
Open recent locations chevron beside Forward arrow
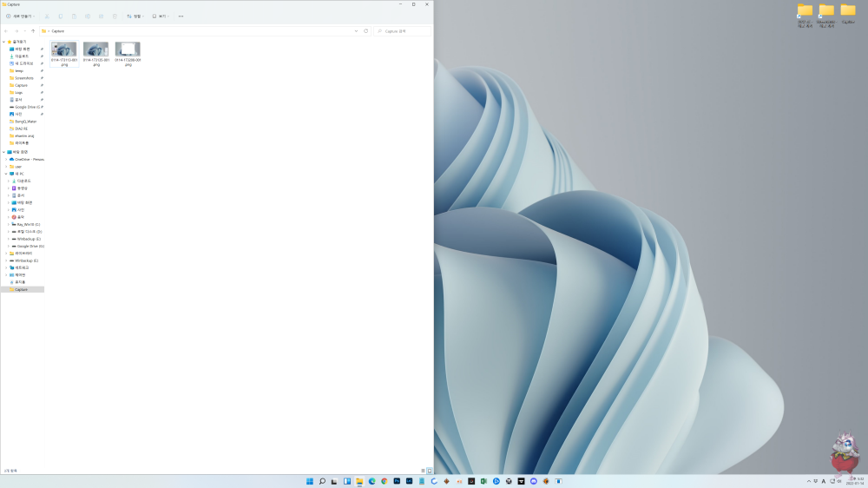[x=25, y=31]
